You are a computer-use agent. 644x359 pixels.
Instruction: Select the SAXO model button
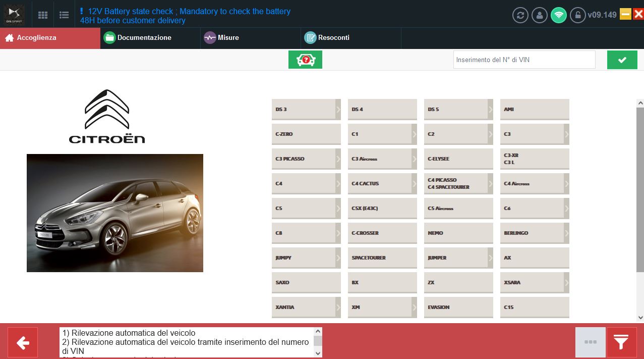click(x=306, y=283)
